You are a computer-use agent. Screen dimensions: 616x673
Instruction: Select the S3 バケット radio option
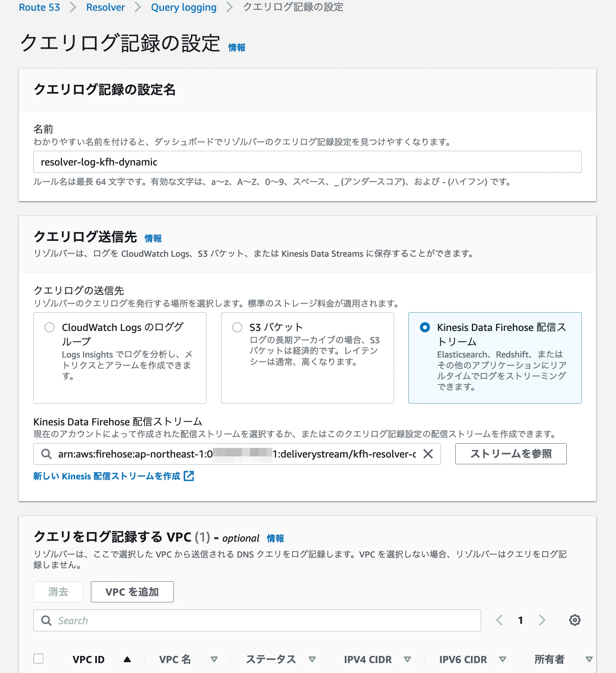[x=237, y=327]
